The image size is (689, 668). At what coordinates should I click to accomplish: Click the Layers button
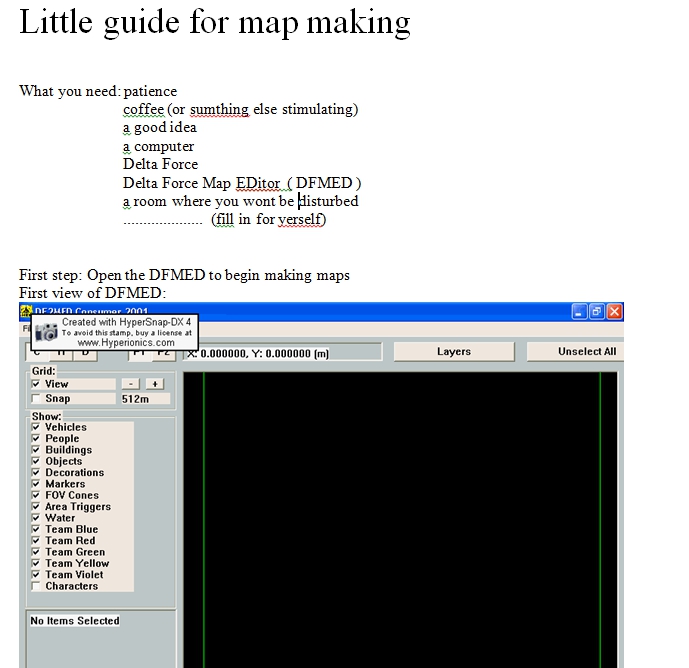(x=454, y=352)
